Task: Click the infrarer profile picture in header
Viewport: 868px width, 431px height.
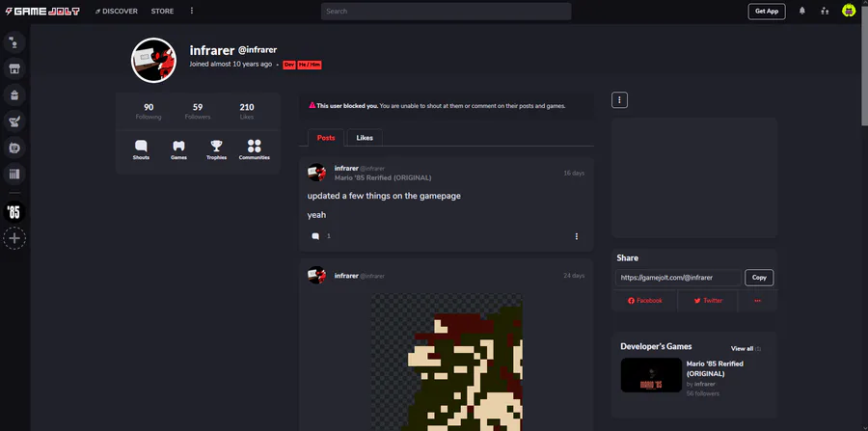Action: 153,61
